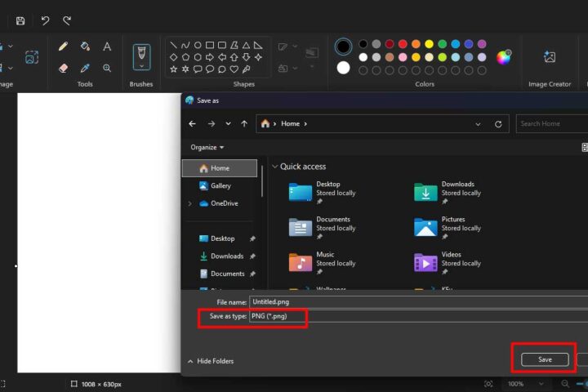Click Hide Folders
The width and height of the screenshot is (588, 392).
point(211,361)
